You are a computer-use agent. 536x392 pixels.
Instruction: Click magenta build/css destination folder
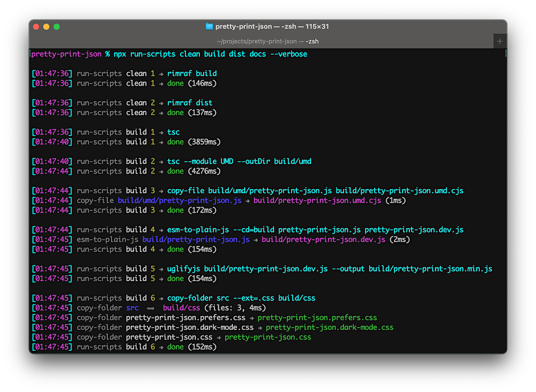[182, 308]
